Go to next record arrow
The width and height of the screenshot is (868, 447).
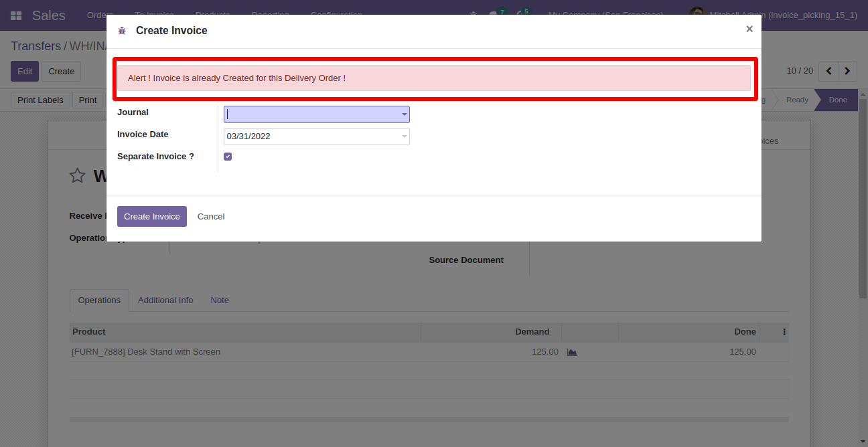[847, 71]
